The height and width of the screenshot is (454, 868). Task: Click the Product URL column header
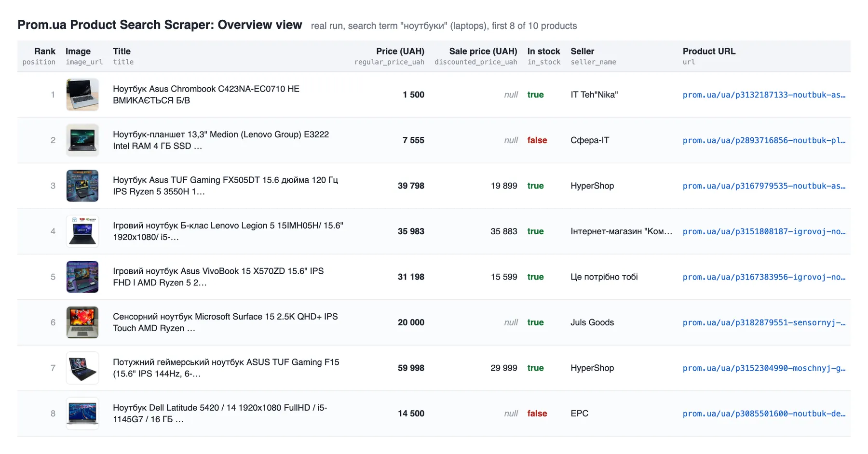(709, 51)
